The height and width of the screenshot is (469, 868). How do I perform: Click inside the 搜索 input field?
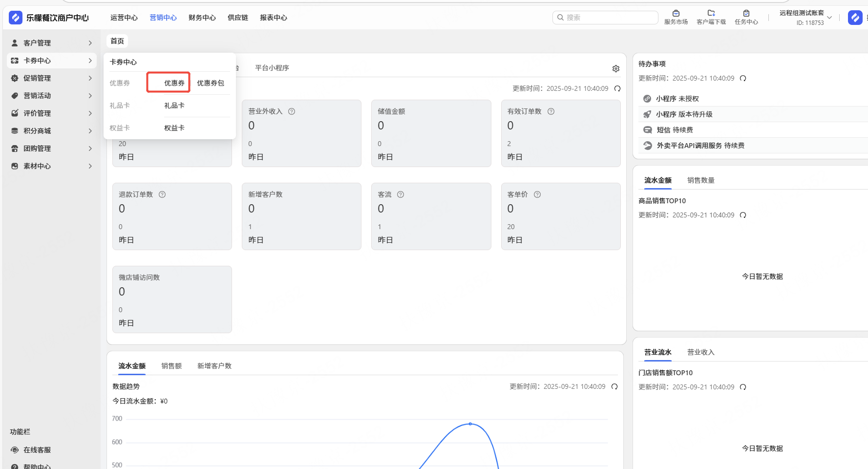tap(606, 18)
